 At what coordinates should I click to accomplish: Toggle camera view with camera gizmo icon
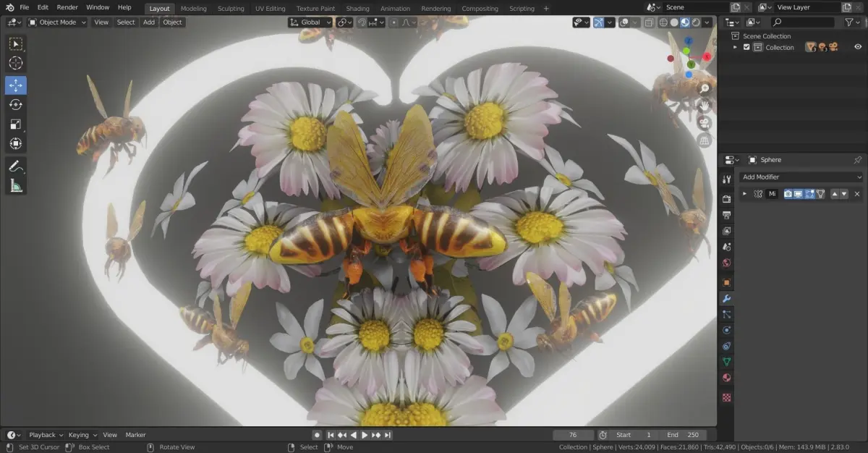(x=705, y=123)
